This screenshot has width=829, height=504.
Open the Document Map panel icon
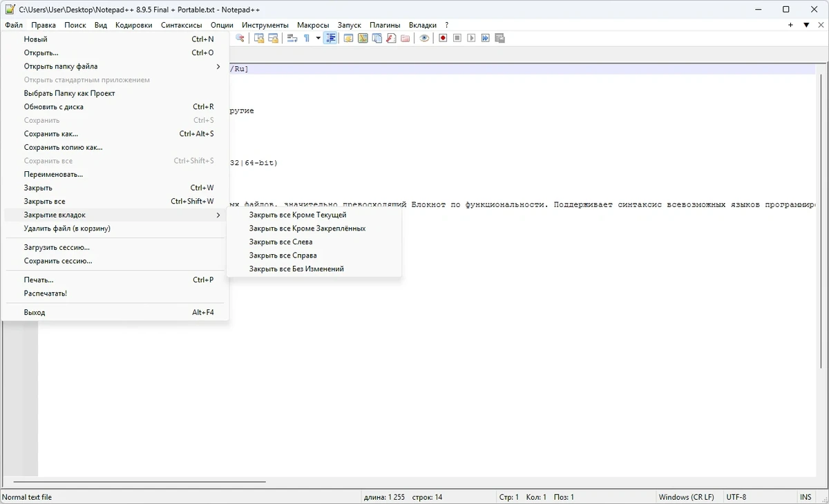tap(363, 38)
